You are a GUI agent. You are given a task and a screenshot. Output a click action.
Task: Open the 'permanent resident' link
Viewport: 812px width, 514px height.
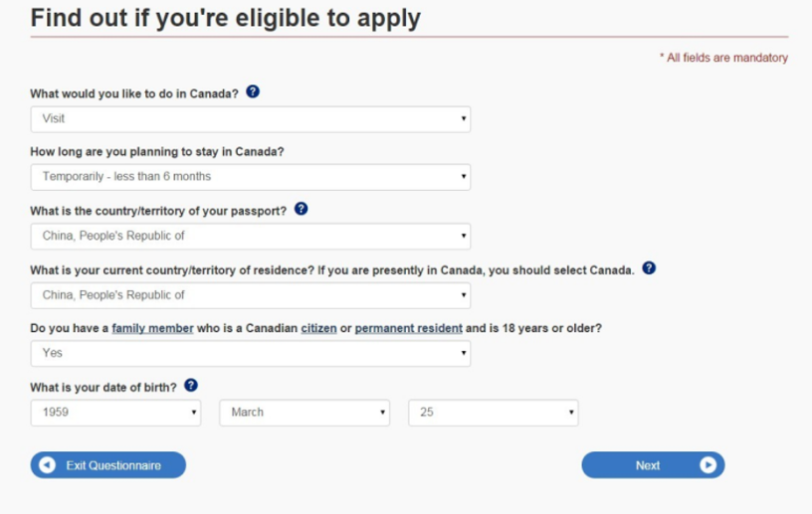pos(408,328)
